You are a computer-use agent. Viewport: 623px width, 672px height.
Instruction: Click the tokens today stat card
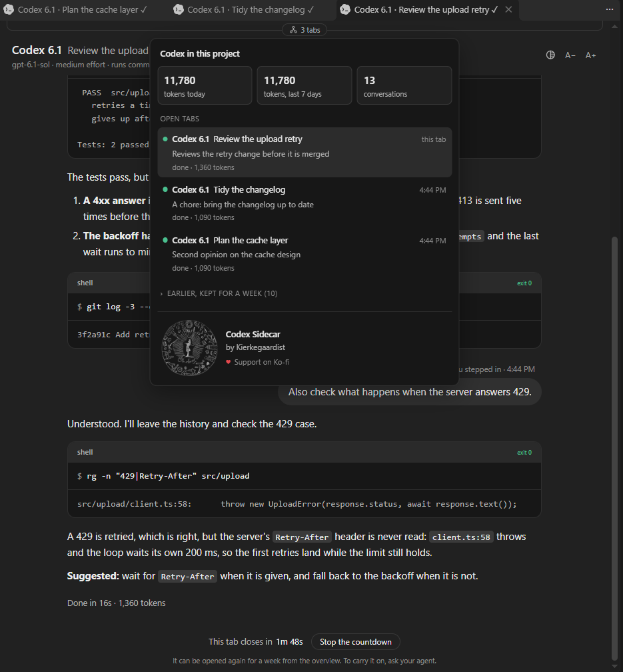[x=205, y=85]
